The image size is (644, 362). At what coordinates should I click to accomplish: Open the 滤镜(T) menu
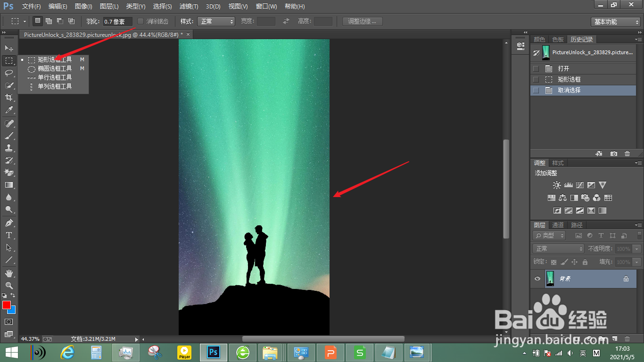189,7
